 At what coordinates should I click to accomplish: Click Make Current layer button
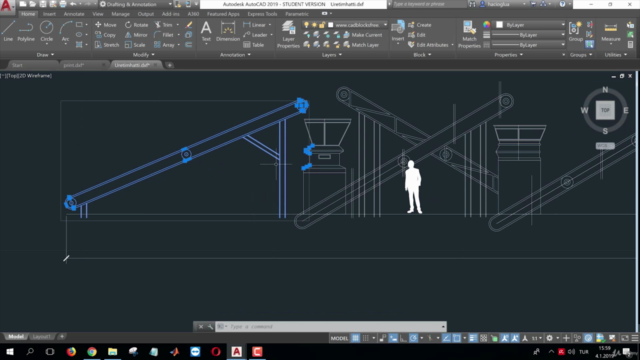pyautogui.click(x=363, y=35)
